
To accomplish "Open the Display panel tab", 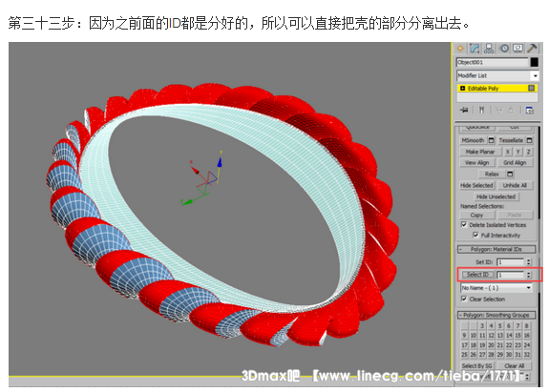I will coord(518,49).
